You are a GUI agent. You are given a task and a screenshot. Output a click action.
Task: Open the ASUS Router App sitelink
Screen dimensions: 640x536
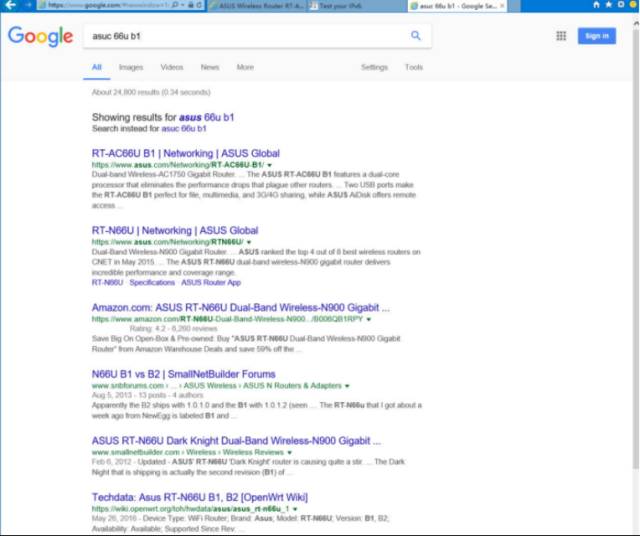[211, 282]
